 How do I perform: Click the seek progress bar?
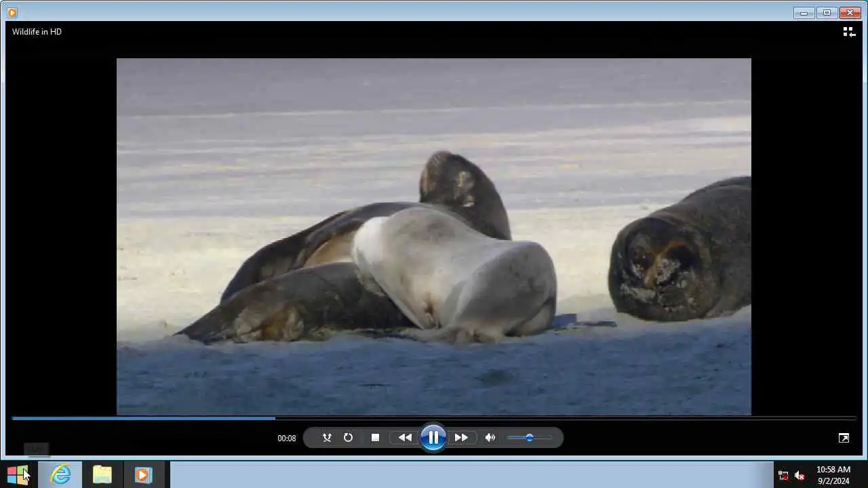tap(434, 418)
